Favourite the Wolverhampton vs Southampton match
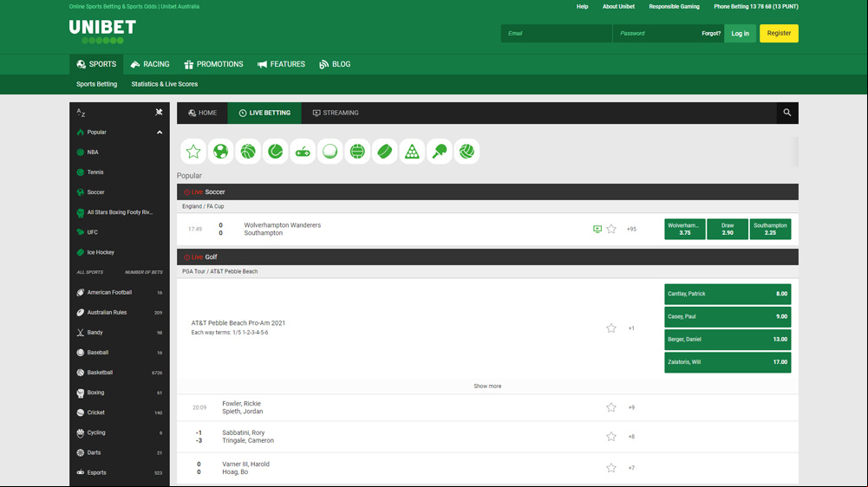 click(611, 229)
